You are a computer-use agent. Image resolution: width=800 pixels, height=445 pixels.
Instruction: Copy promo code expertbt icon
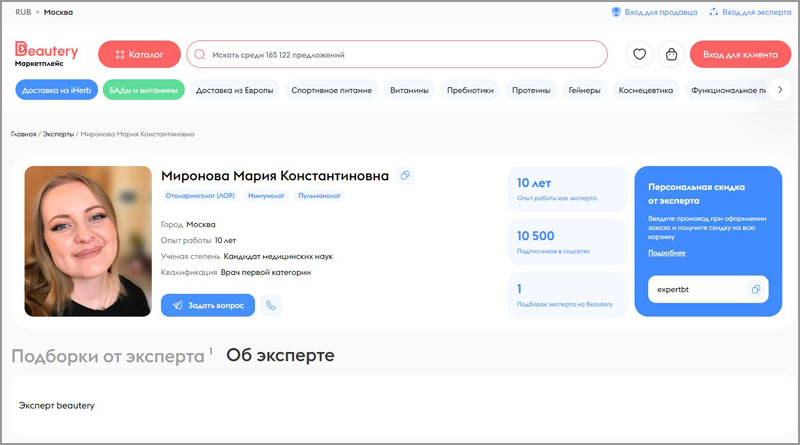(756, 289)
